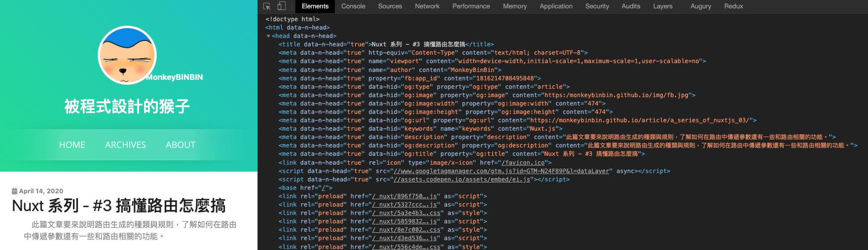
Task: Click the article summary paragraph text
Action: (x=130, y=230)
